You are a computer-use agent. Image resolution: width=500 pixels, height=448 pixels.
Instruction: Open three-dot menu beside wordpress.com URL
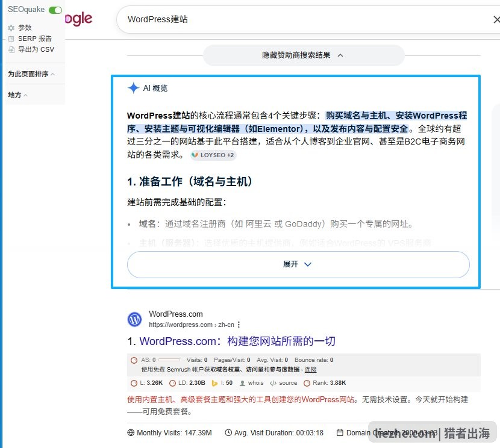click(239, 325)
